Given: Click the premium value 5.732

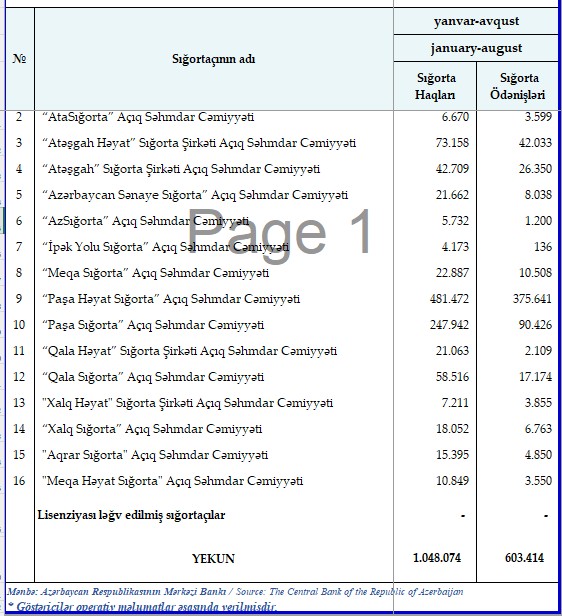Looking at the screenshot, I should click(455, 220).
